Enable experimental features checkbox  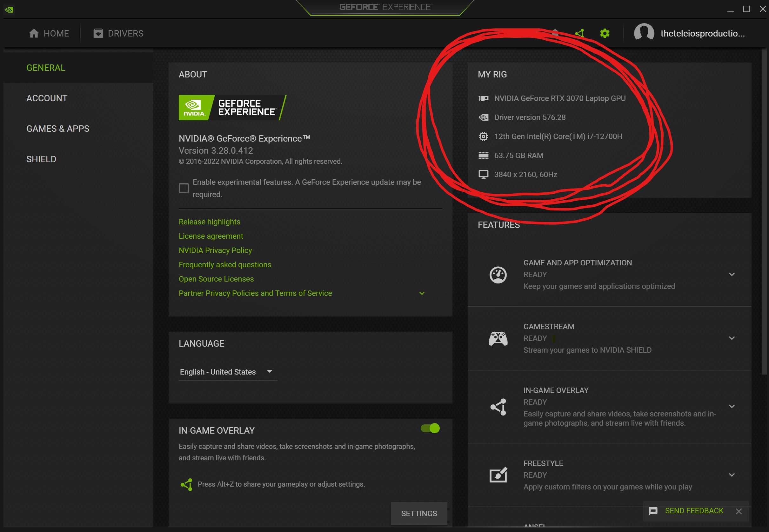coord(184,188)
